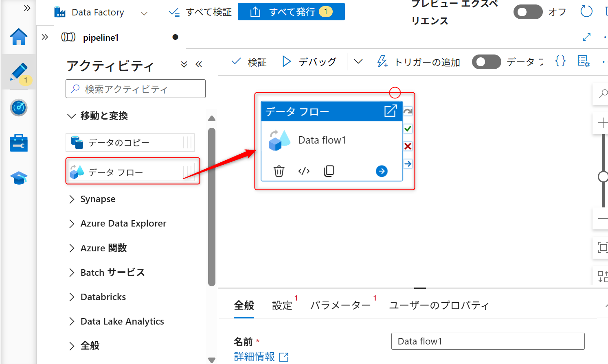Enable the データ toggle in the pipeline toolbar
Viewport: 608px width, 364px height.
click(486, 61)
